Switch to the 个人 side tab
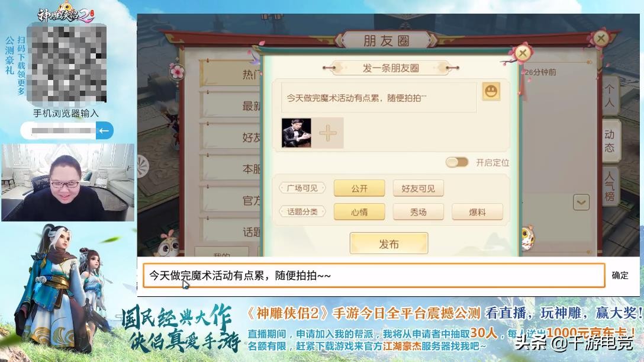The width and height of the screenshot is (644, 362). [610, 95]
